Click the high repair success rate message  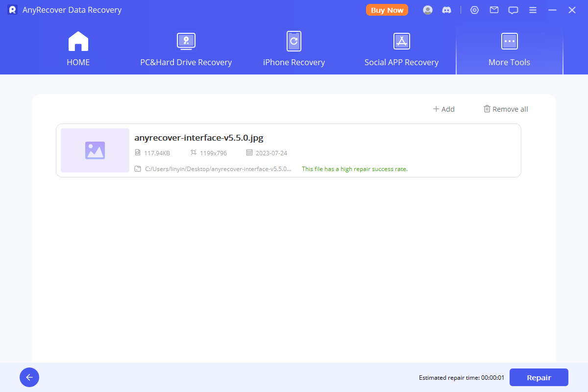click(355, 169)
